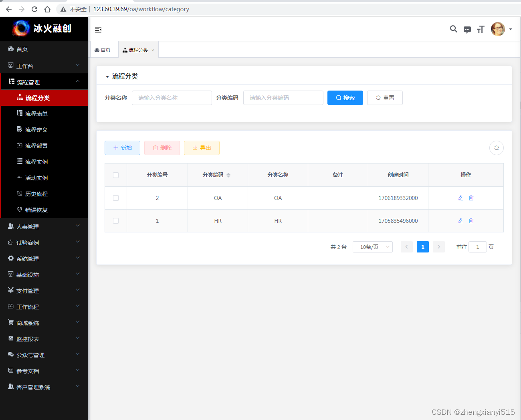The height and width of the screenshot is (420, 521).
Task: Expand 商城系统 sidebar menu
Action: pos(44,323)
